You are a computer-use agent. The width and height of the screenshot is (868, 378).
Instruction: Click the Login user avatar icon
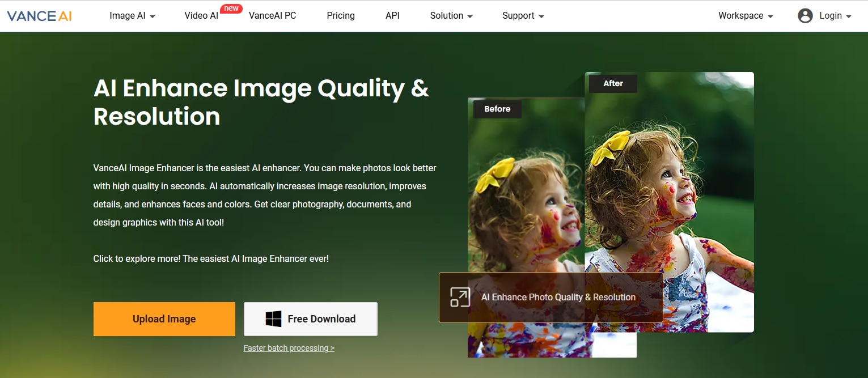tap(805, 16)
